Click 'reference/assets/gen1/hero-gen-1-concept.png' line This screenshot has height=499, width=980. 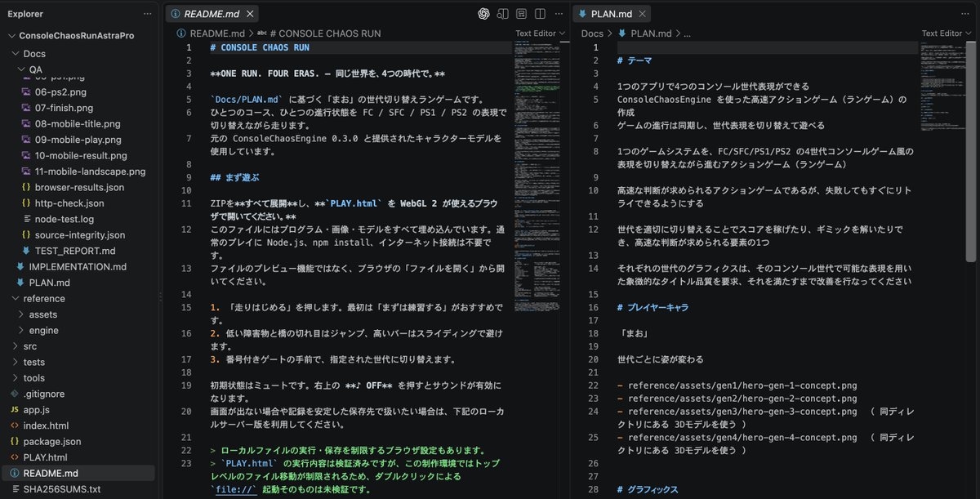point(737,385)
